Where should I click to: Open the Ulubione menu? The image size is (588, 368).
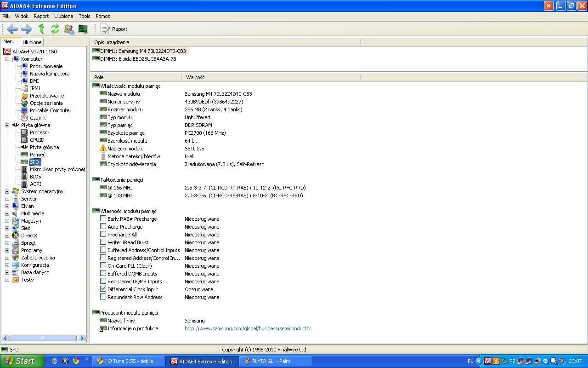(63, 16)
